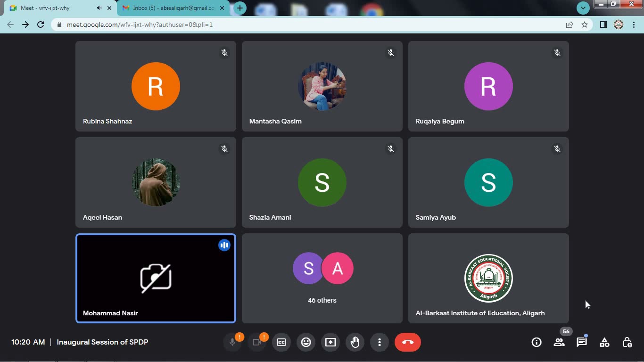Show the participants list with 56 people
Viewport: 644px width, 362px height.
[x=559, y=342]
